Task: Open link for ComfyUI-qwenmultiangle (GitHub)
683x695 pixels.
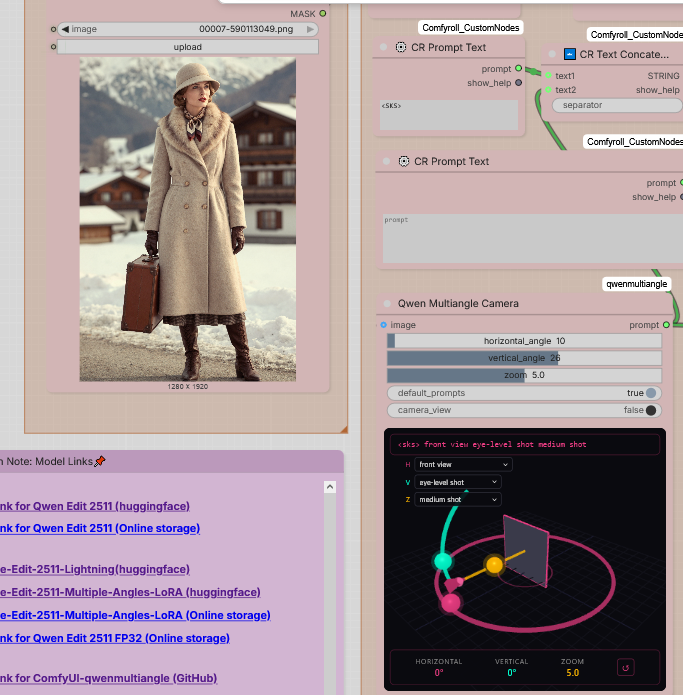Action: click(x=108, y=678)
